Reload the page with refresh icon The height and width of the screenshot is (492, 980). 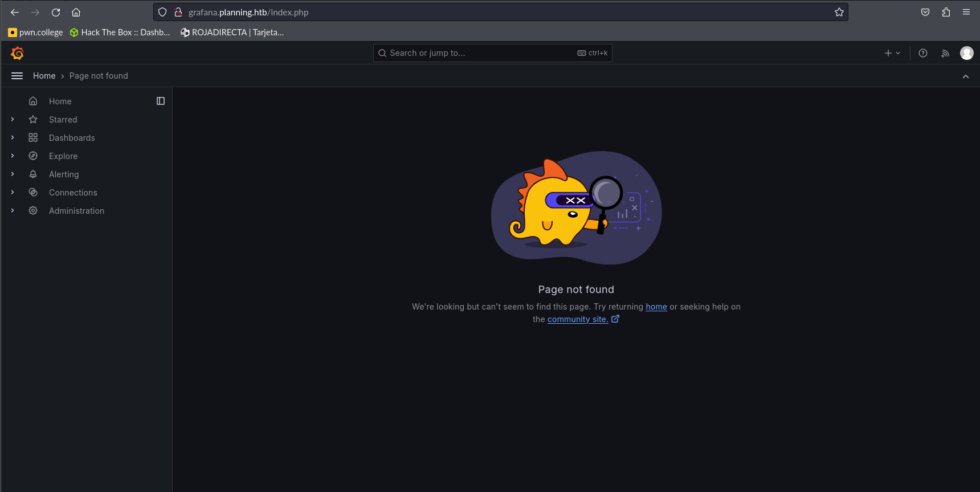point(56,12)
